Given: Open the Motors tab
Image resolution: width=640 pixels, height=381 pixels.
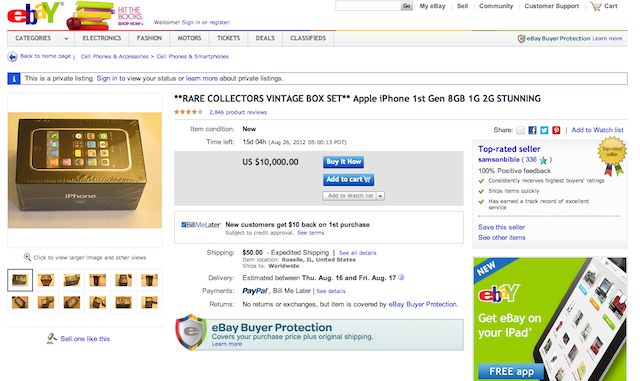Looking at the screenshot, I should (189, 38).
